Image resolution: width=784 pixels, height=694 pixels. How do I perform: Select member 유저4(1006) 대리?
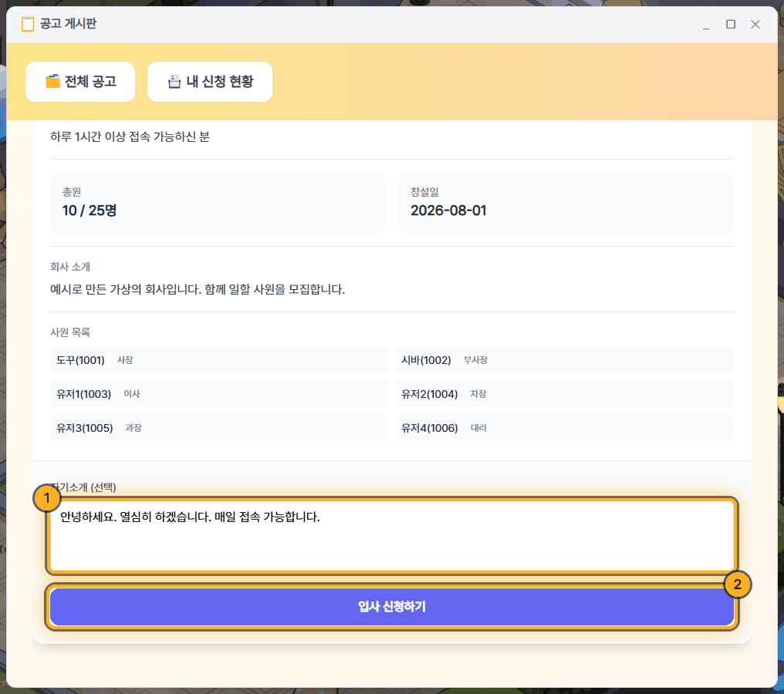point(564,428)
